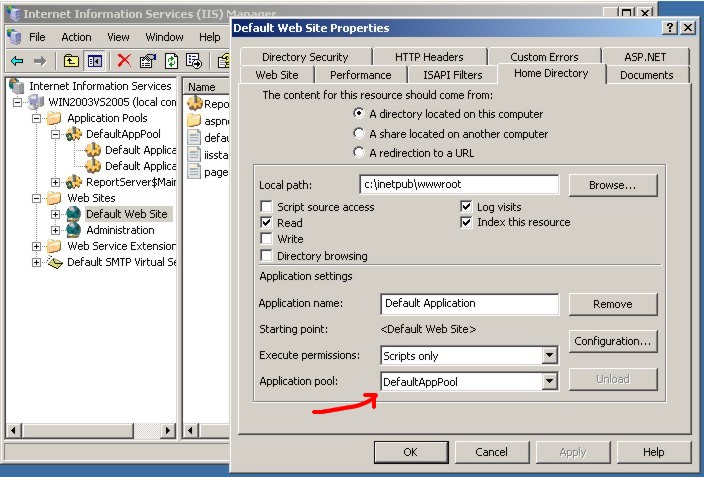Select the WIN2003VS2005 computer icon
Screen dimensions: 704x477
(36, 102)
